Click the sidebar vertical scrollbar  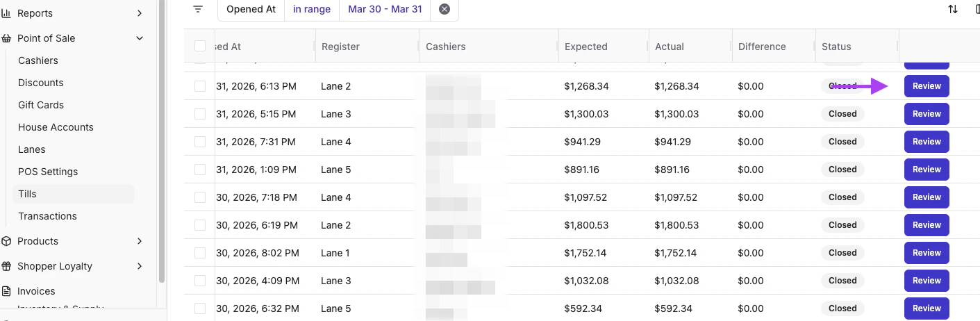pos(162,139)
